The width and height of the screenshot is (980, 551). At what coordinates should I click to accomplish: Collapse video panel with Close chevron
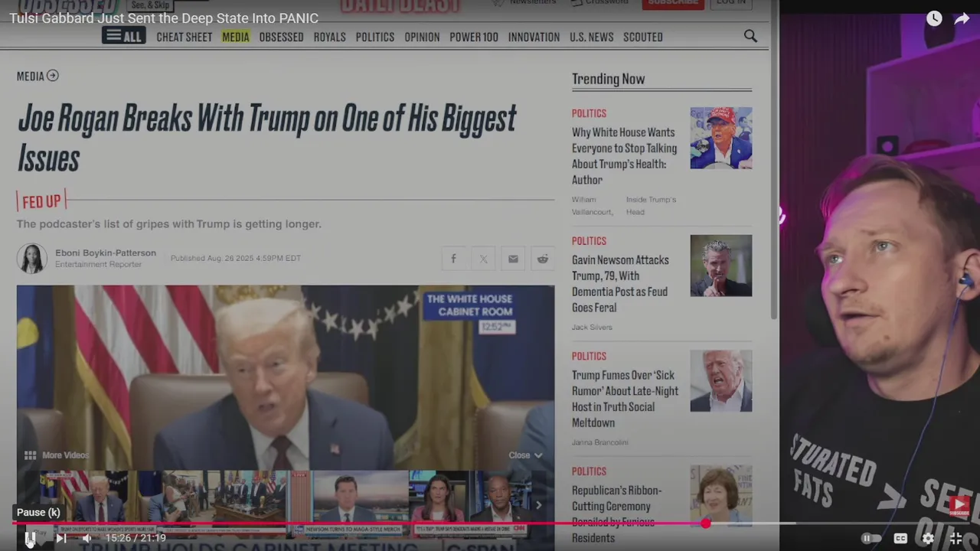click(x=525, y=455)
